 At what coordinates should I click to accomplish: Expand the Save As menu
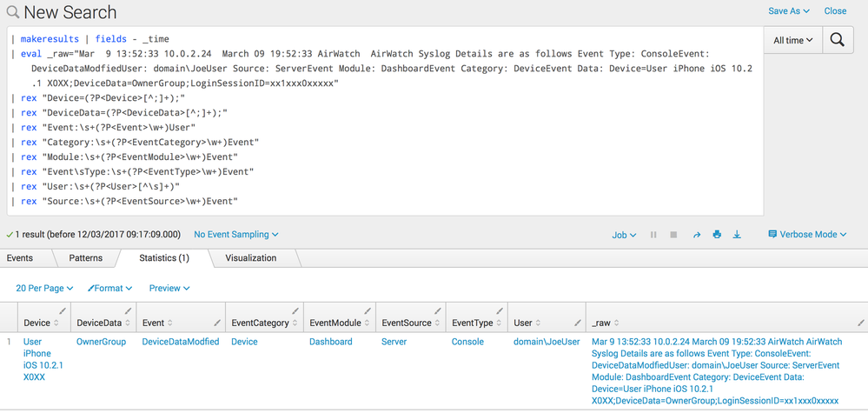click(788, 11)
